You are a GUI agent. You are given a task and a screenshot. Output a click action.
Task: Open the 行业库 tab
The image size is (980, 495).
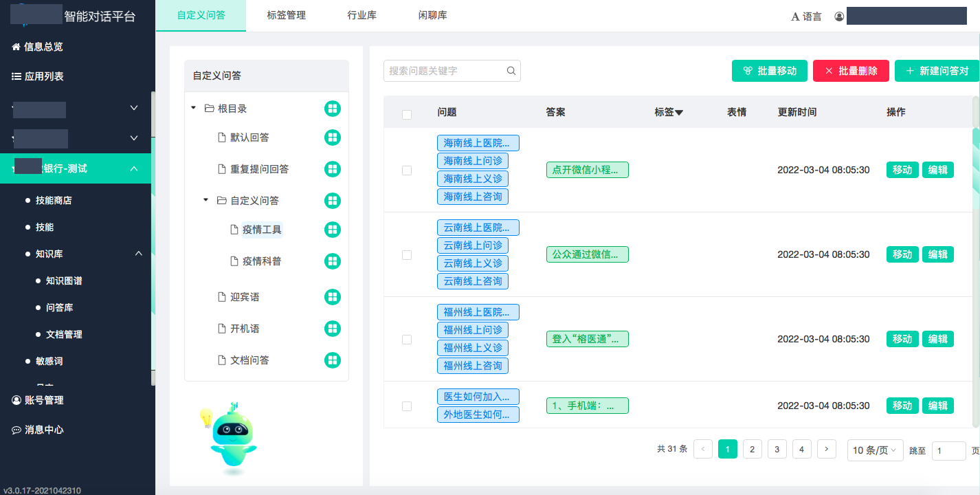click(x=361, y=15)
